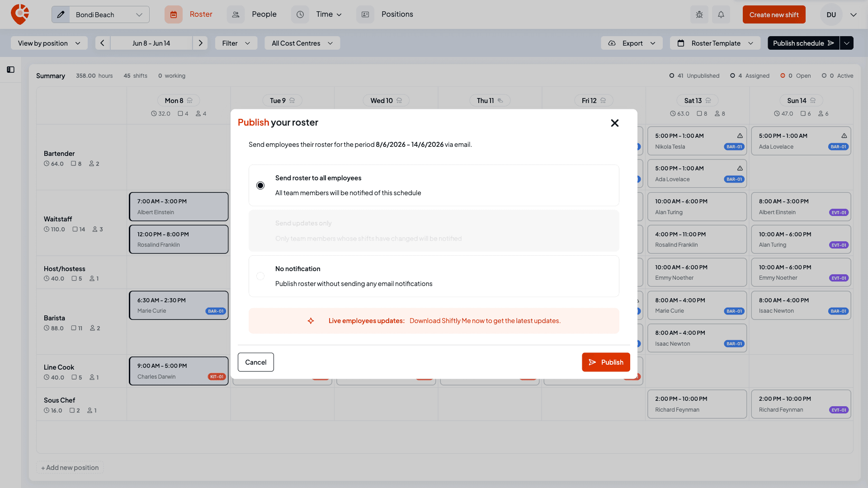Image resolution: width=868 pixels, height=488 pixels.
Task: Click the Waitstaff position row label
Action: pos(58,219)
